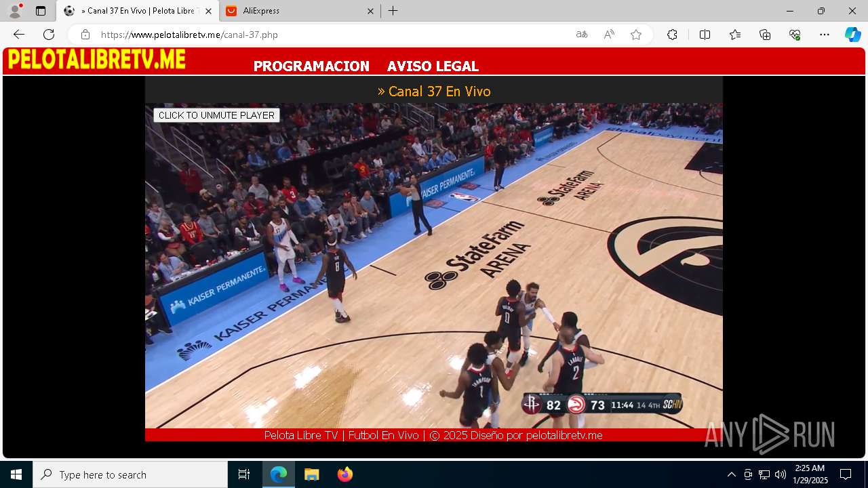Open the Copilot sidebar

click(852, 35)
